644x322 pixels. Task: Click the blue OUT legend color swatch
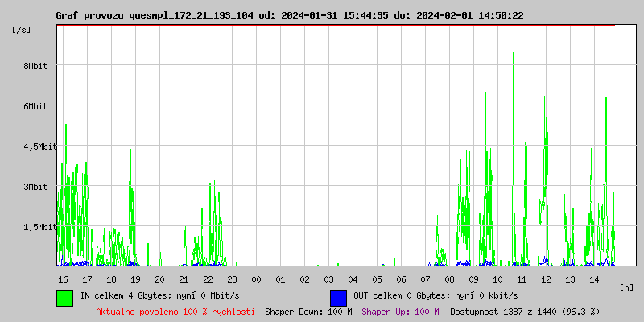click(338, 297)
